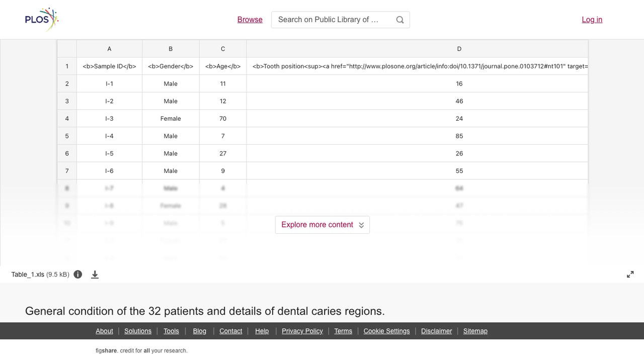Click cell containing Sample ID I-3
The width and height of the screenshot is (644, 362).
109,119
